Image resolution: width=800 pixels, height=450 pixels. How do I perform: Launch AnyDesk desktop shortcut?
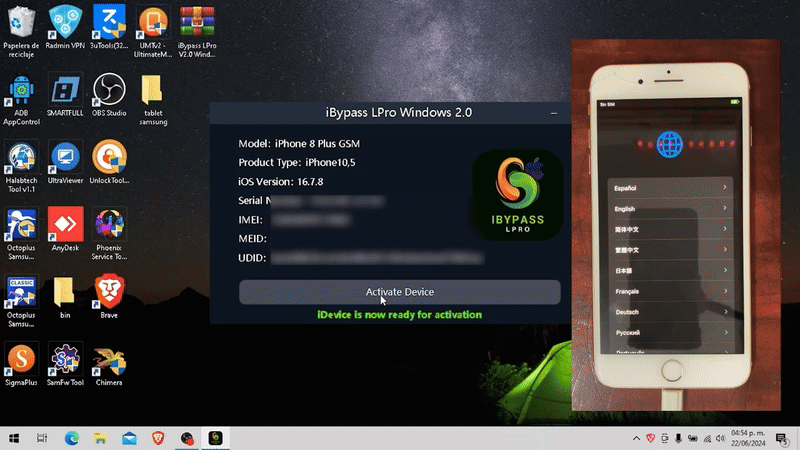pos(65,230)
